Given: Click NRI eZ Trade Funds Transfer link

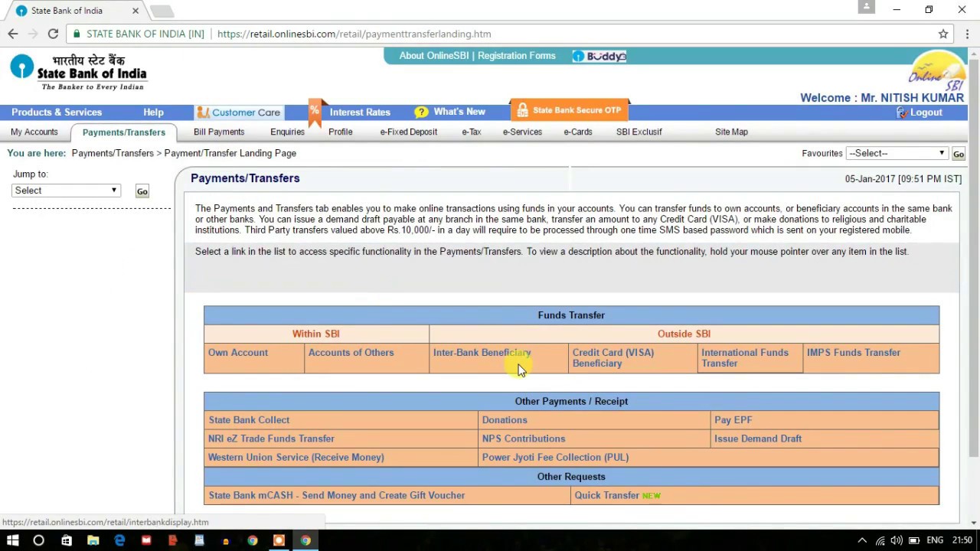Looking at the screenshot, I should (x=271, y=439).
